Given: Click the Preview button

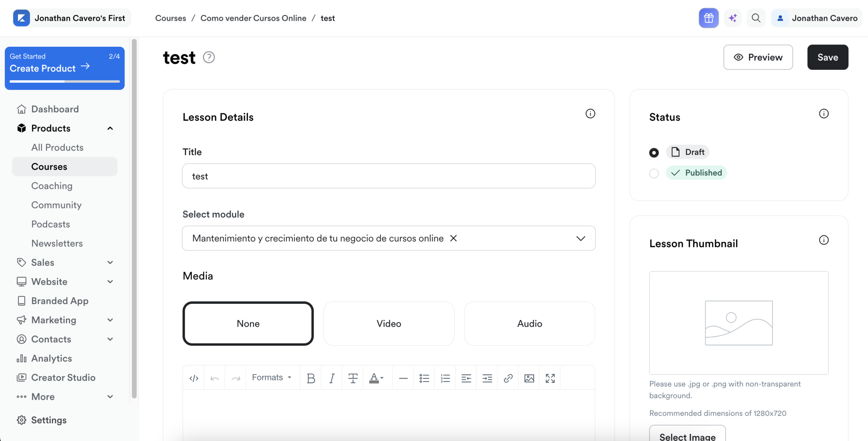Looking at the screenshot, I should [x=758, y=57].
